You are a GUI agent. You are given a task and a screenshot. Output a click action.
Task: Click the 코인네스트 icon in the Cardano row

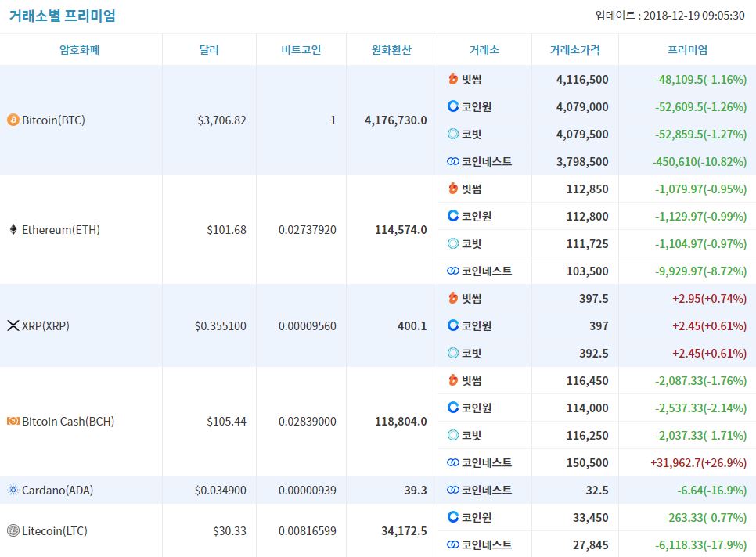452,490
